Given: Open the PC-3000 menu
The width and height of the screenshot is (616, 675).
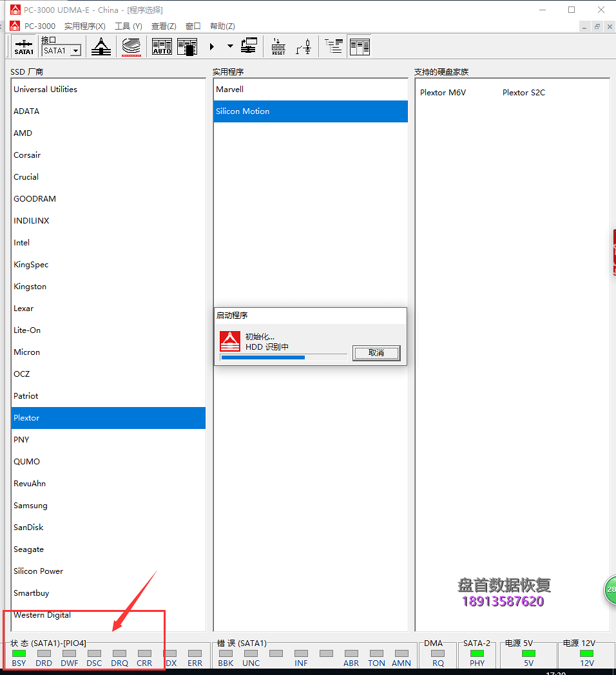Looking at the screenshot, I should tap(40, 26).
